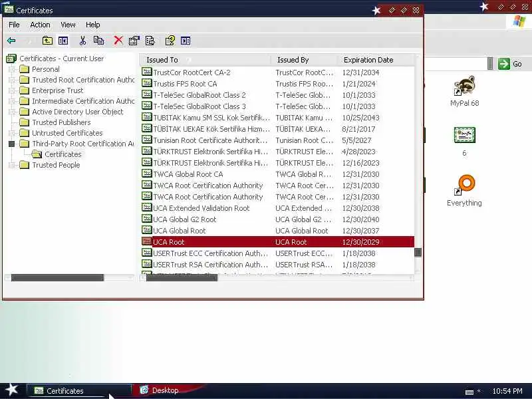Sort by Expiration Date column header
The width and height of the screenshot is (532, 399).
(376, 60)
